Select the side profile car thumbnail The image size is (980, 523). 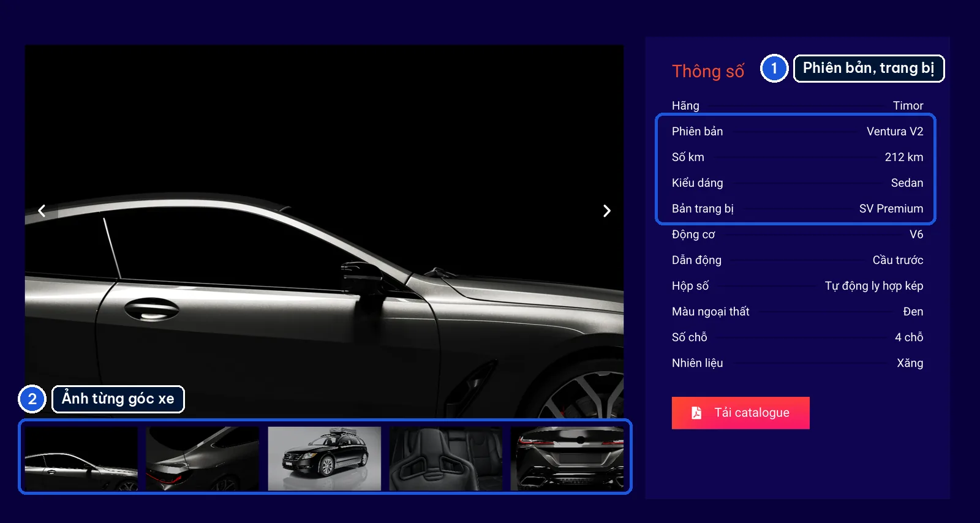point(81,459)
